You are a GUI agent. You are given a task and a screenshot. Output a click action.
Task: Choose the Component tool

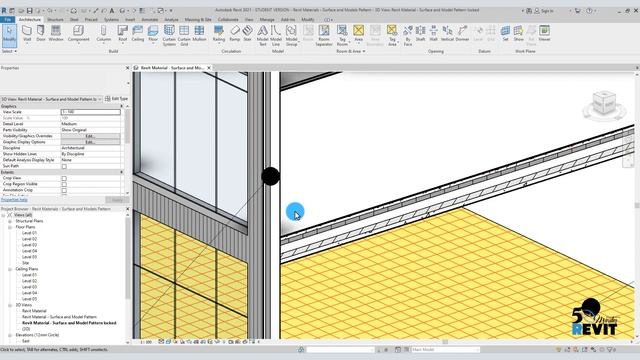(78, 34)
